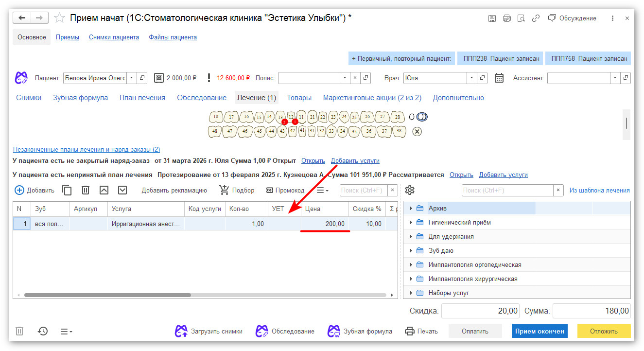Select tooth 18 in dental chart
Image resolution: width=644 pixels, height=351 pixels.
pos(216,117)
